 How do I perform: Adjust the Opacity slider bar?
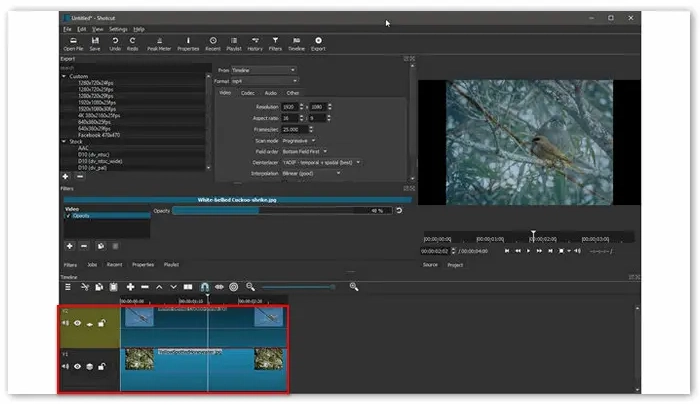tap(282, 211)
